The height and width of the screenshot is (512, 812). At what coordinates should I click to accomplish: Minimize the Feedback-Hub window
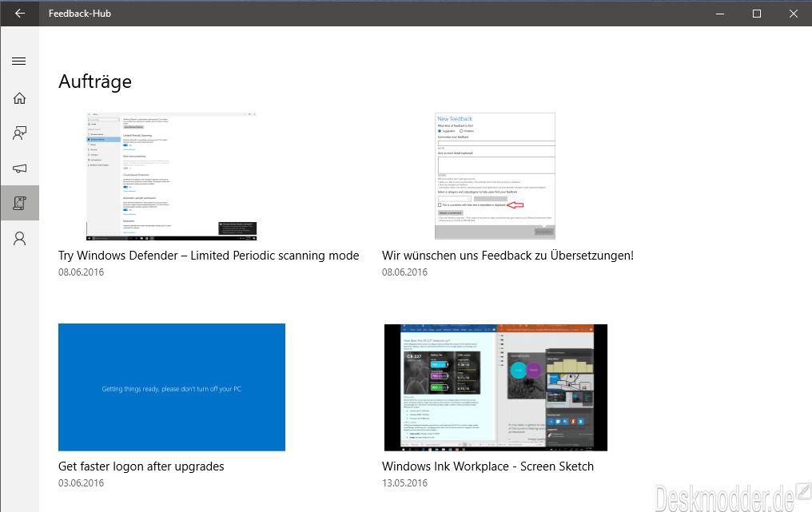tap(720, 14)
